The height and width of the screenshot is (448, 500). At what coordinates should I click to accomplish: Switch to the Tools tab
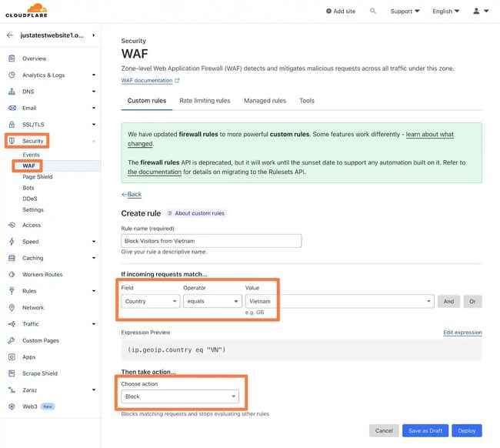[307, 101]
